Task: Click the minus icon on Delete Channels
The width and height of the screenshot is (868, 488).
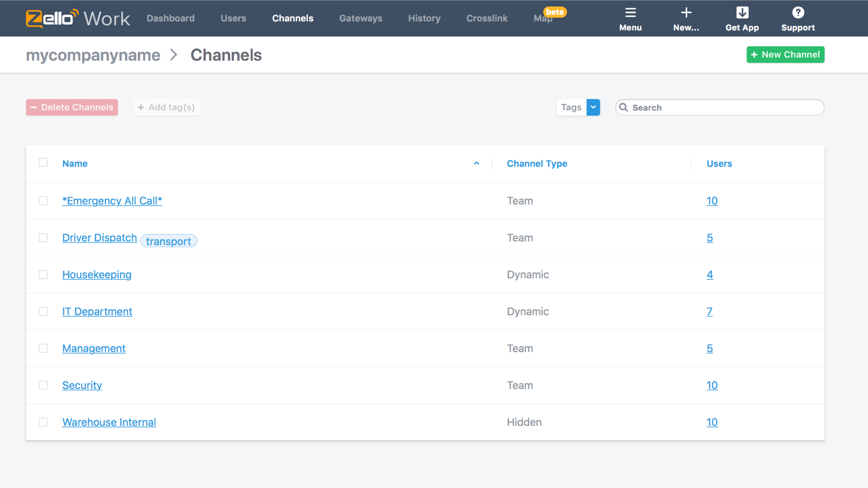Action: pos(33,107)
